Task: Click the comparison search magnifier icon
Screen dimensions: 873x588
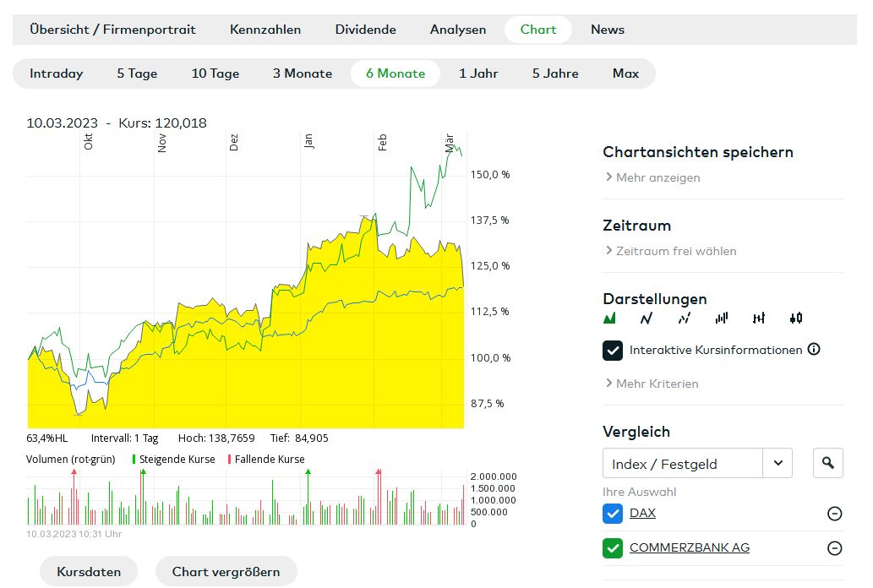Action: click(828, 463)
